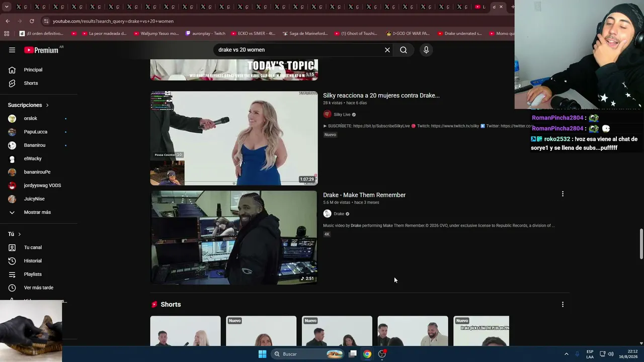Open 'Drake underrated s...' bookmark

pos(459,34)
